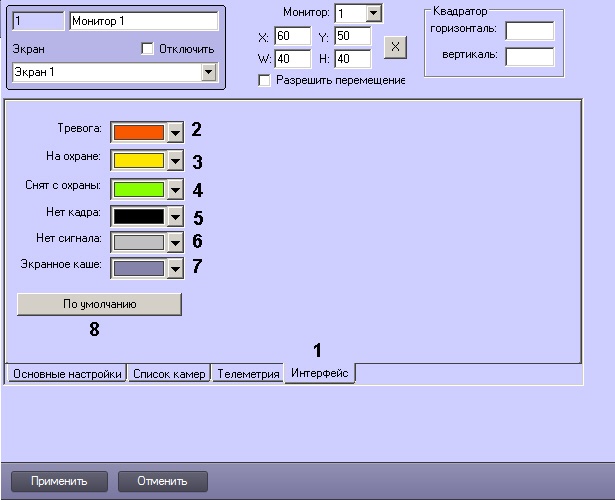Open the Тревога color dropdown arrow
The height and width of the screenshot is (500, 615).
tap(176, 132)
